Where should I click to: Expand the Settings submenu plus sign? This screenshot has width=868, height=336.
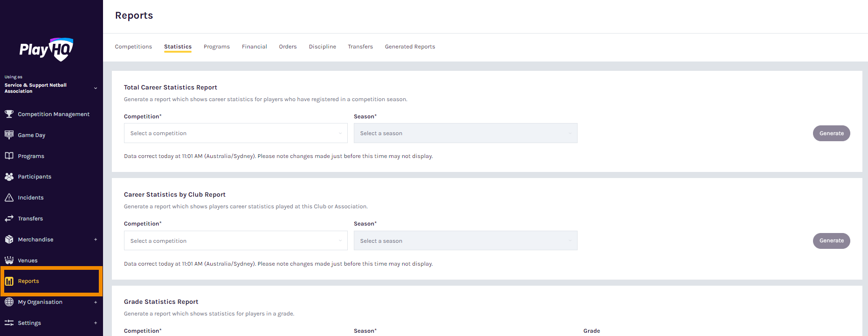96,323
